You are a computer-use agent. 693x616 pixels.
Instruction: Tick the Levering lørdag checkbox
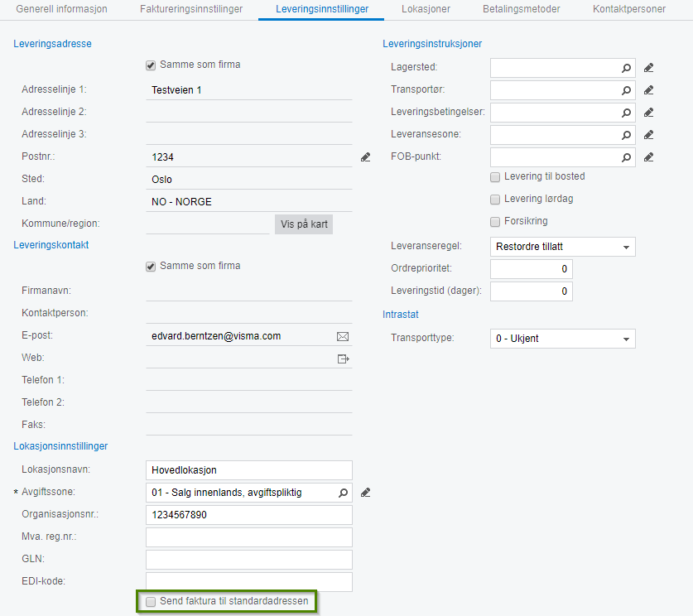tap(495, 200)
